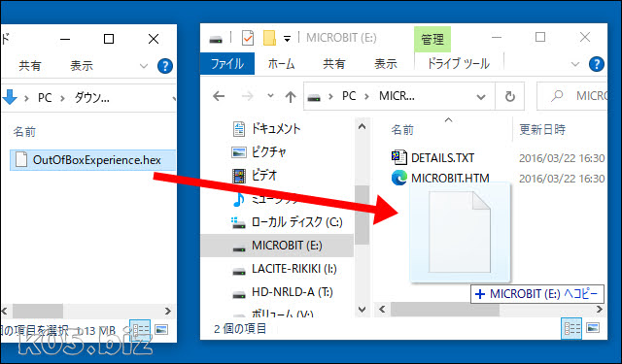
Task: Open 表示 tab in Downloads window
Action: [x=82, y=66]
